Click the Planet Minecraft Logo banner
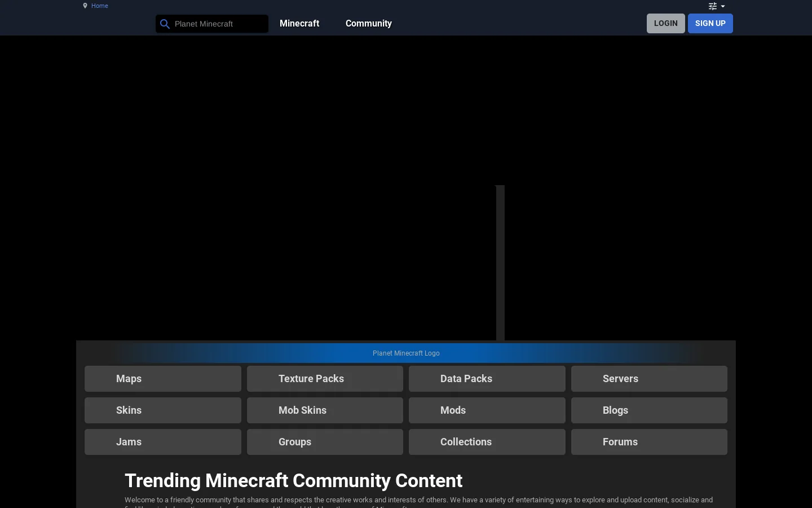Screen dimensions: 812x508 [406, 353]
